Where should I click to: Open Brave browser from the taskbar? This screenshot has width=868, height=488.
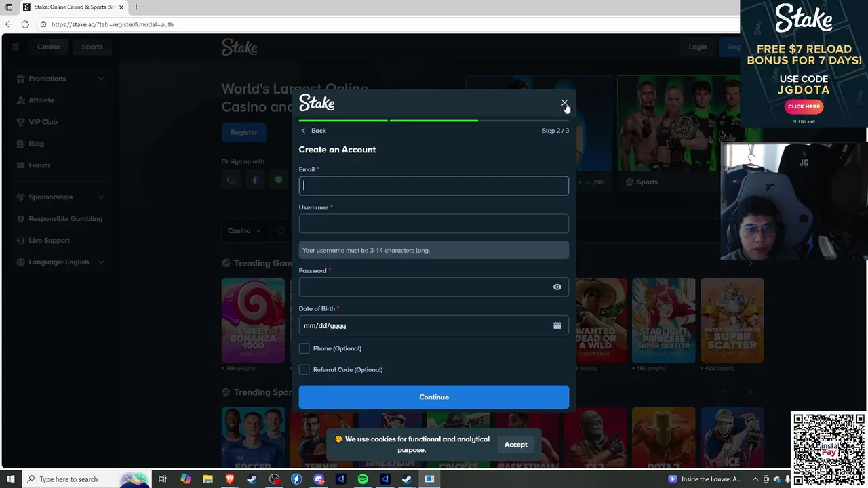click(230, 479)
